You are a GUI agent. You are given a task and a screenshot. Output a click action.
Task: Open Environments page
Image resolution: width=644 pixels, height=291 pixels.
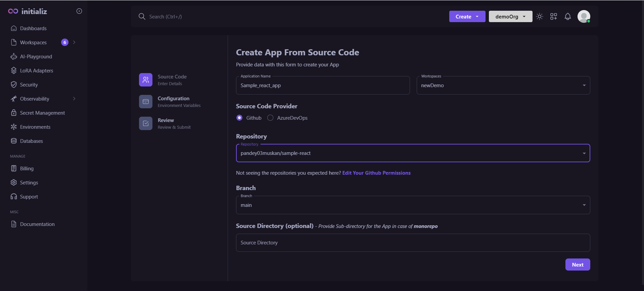coord(35,127)
